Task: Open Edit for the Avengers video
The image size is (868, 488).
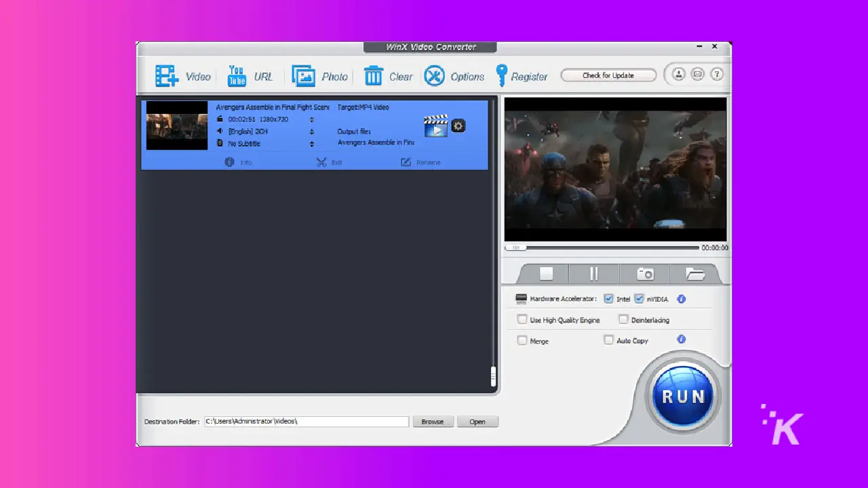Action: (x=330, y=163)
